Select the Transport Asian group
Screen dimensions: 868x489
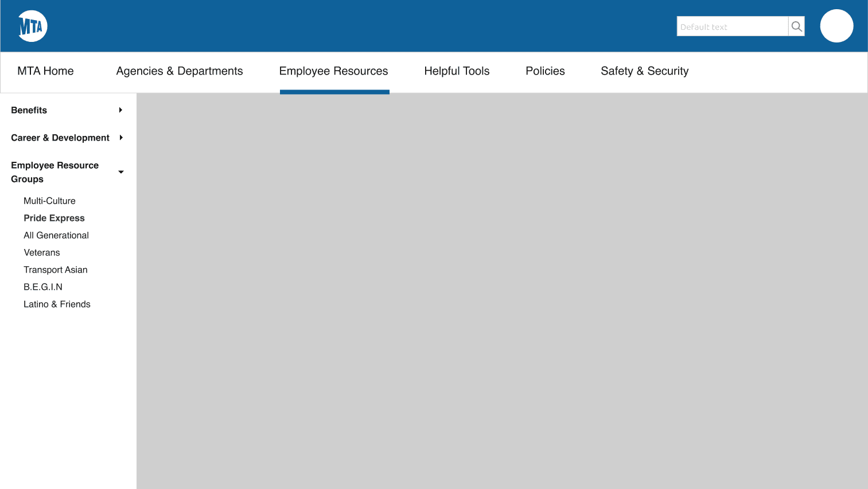click(x=56, y=270)
